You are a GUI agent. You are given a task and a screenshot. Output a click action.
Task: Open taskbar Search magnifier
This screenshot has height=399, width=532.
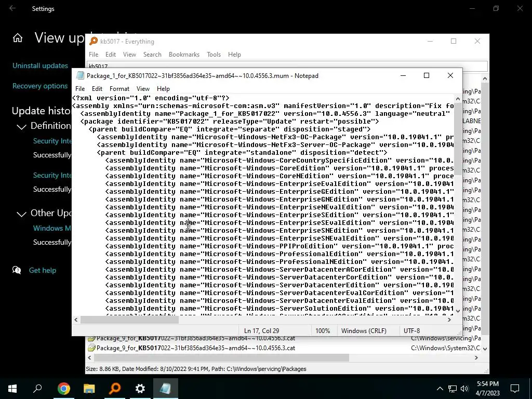(37, 389)
